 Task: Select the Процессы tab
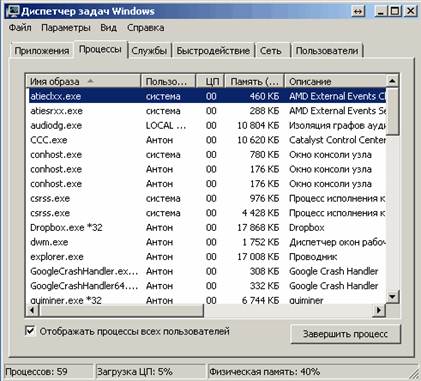(x=100, y=49)
